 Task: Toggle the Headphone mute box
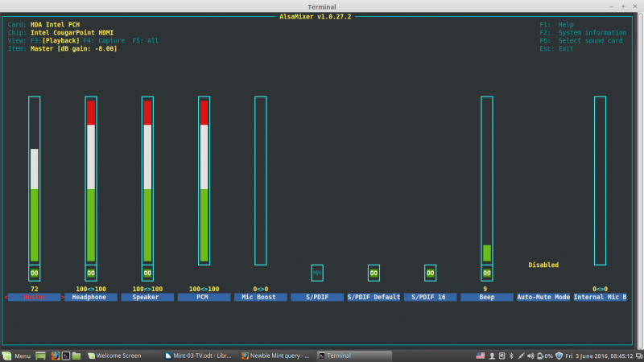tap(91, 273)
